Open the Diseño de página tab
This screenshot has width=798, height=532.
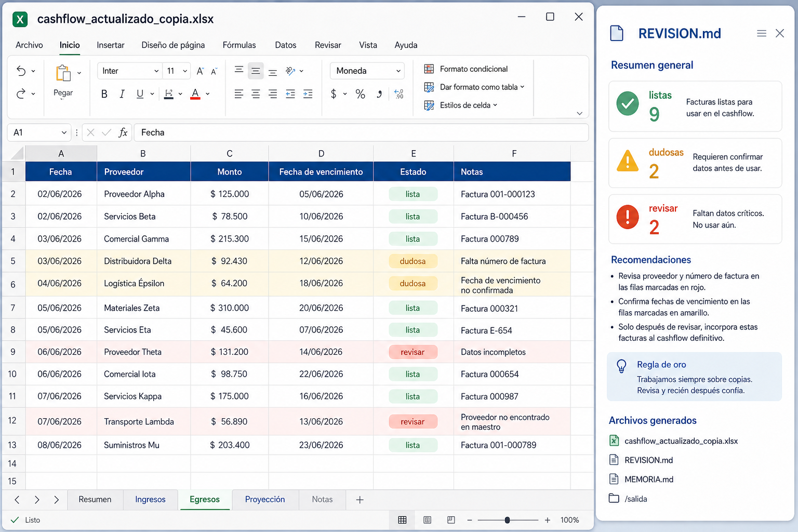pos(173,45)
